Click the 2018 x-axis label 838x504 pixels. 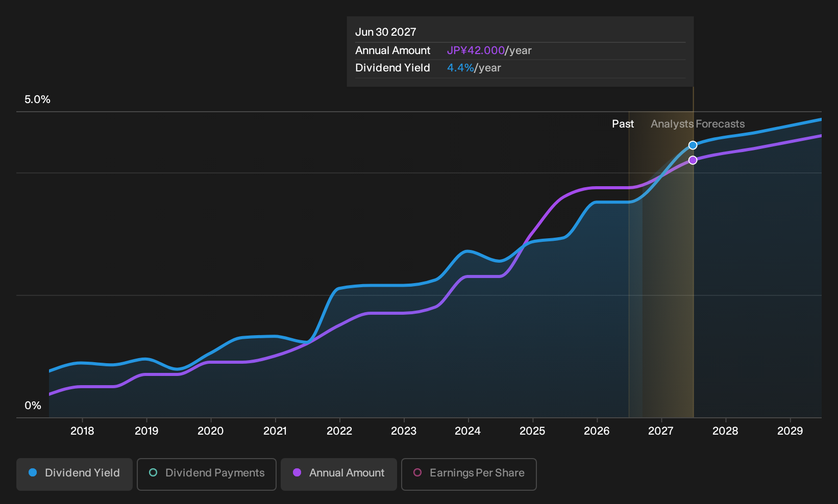(82, 431)
